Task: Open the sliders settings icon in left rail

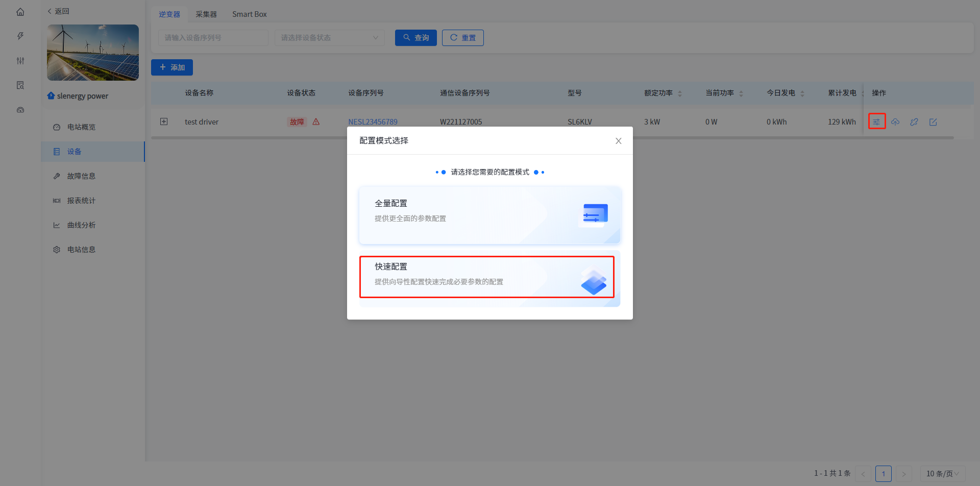Action: click(20, 61)
